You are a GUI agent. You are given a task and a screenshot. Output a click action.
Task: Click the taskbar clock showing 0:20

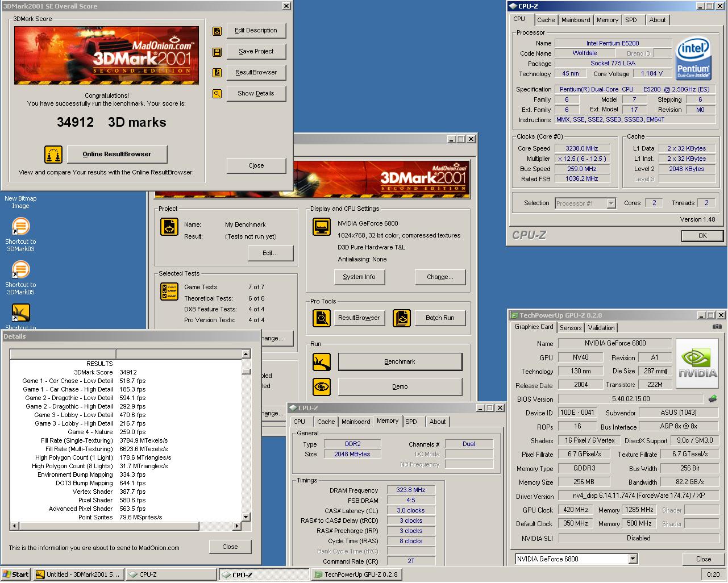pyautogui.click(x=713, y=574)
